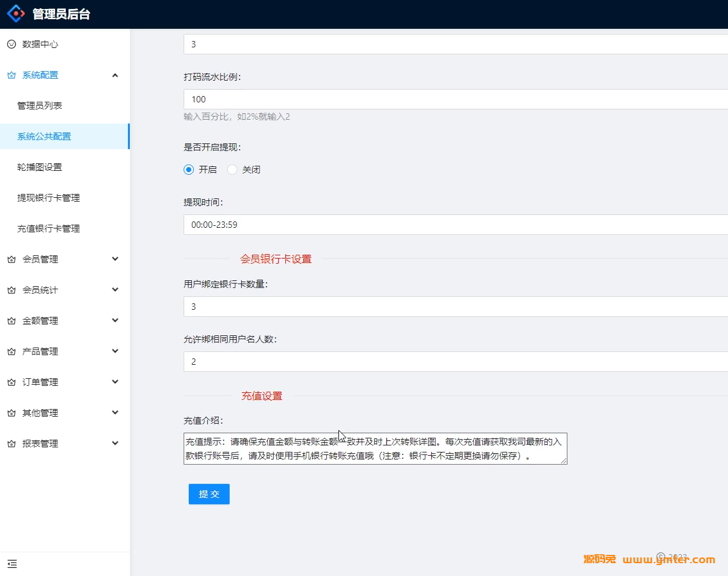Click the top input field containing 3
Image resolution: width=728 pixels, height=576 pixels.
point(456,44)
